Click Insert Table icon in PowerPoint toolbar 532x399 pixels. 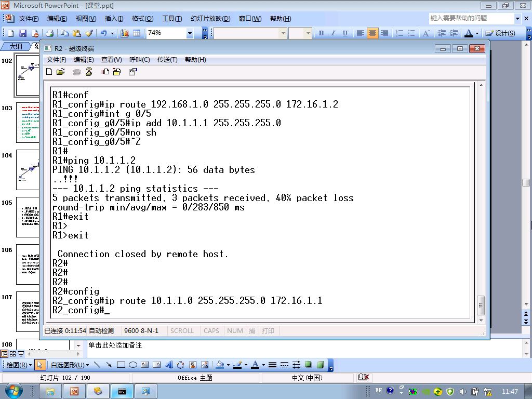(137, 33)
